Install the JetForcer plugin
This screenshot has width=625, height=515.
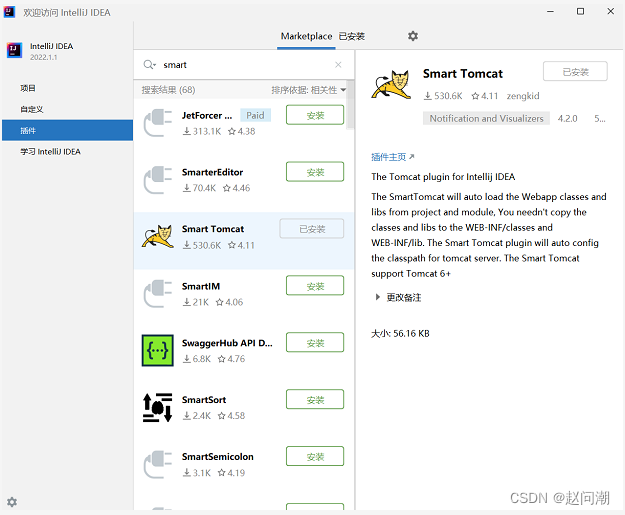[x=315, y=115]
